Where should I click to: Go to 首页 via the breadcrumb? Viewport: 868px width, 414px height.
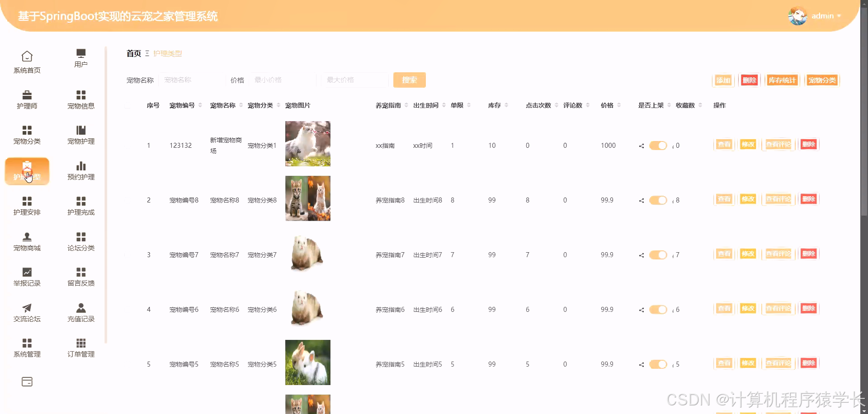[133, 53]
